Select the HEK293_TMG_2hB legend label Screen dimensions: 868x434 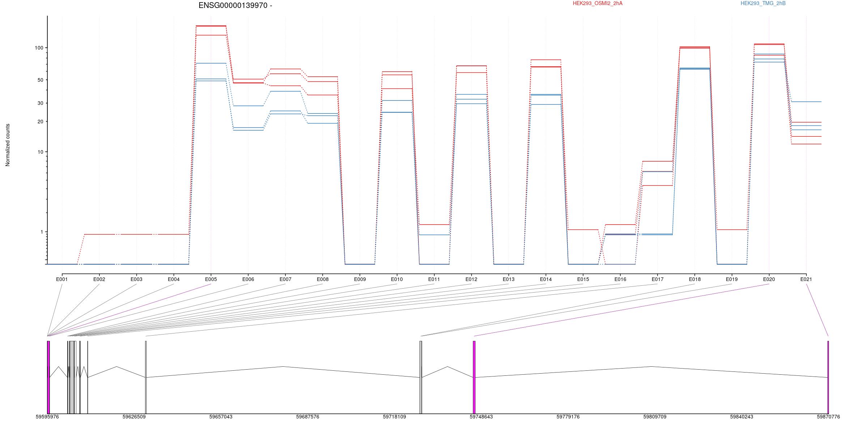763,3
